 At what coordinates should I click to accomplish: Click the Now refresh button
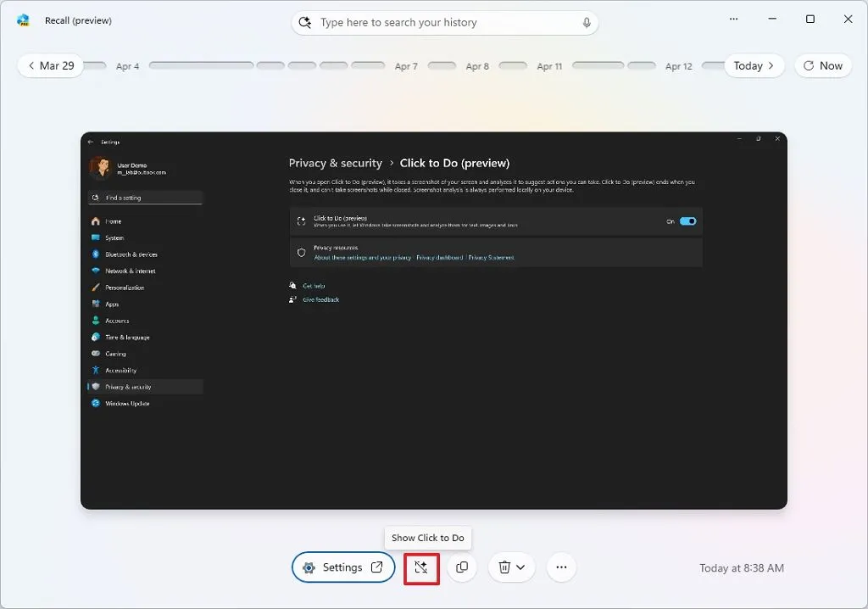pos(822,66)
